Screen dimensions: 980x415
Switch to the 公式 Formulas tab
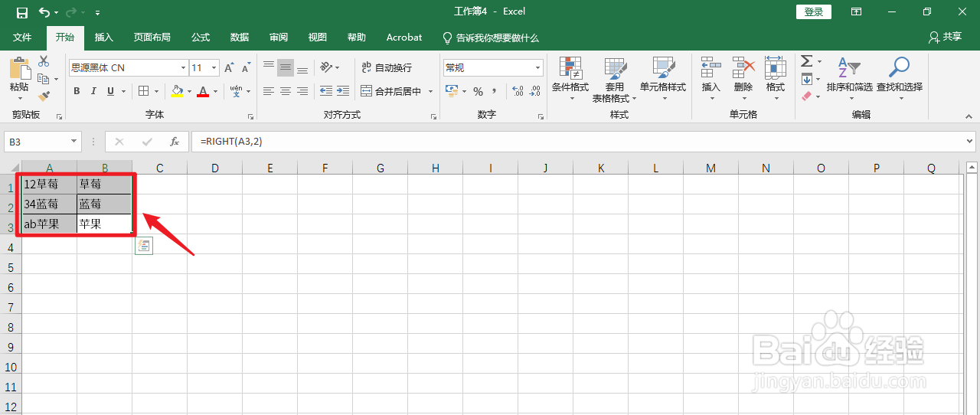pos(201,38)
